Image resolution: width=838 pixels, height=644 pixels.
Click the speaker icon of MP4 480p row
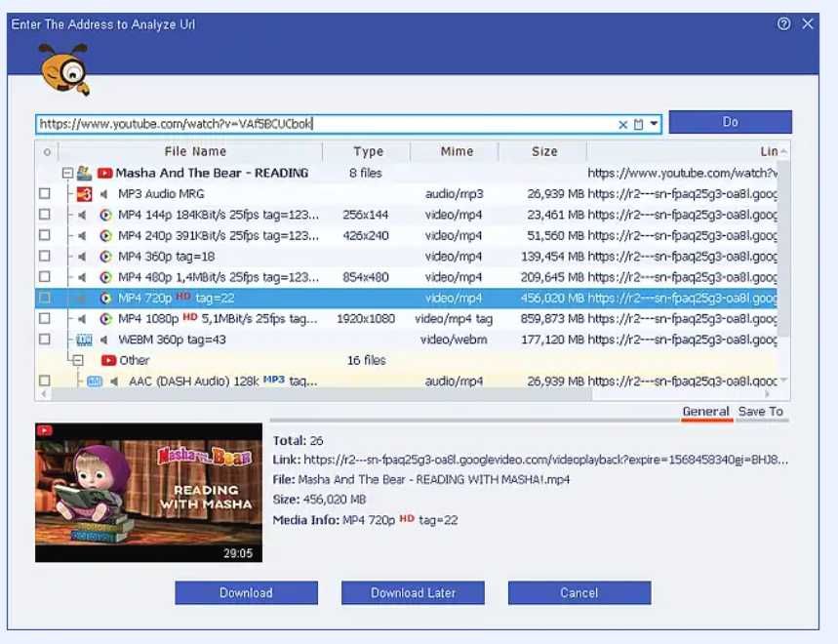82,277
